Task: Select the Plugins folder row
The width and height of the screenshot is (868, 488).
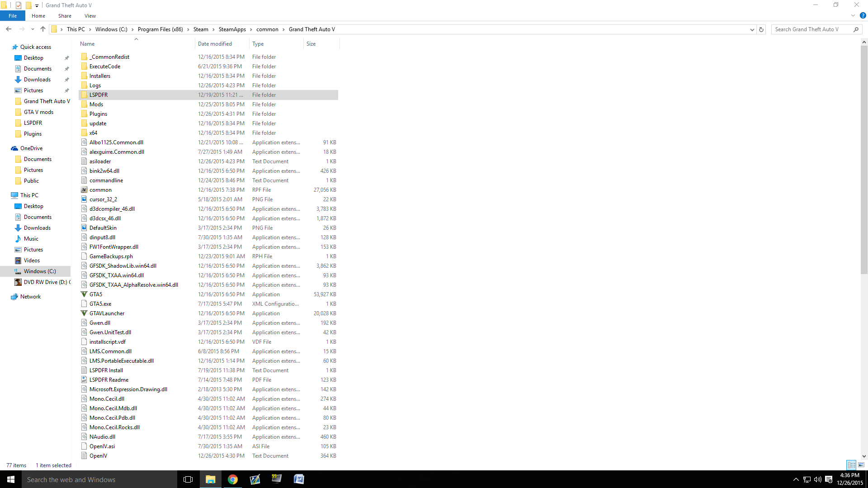Action: (x=208, y=114)
